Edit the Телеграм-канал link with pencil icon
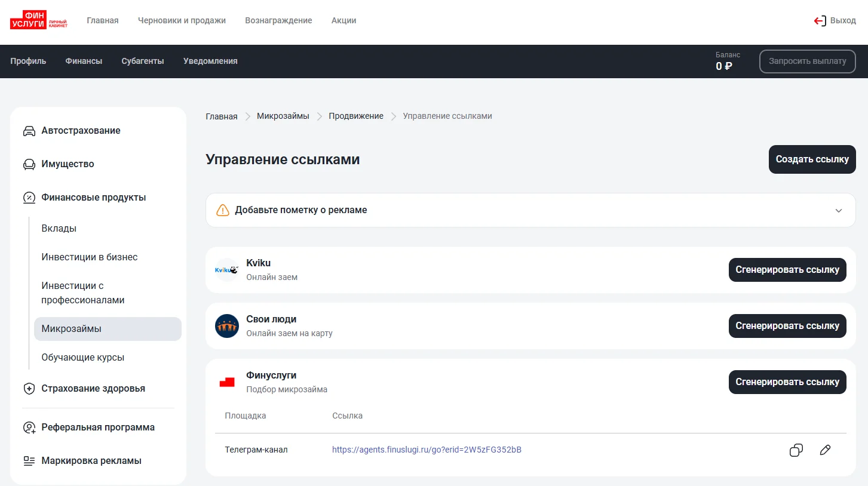This screenshot has width=868, height=486. [x=825, y=450]
